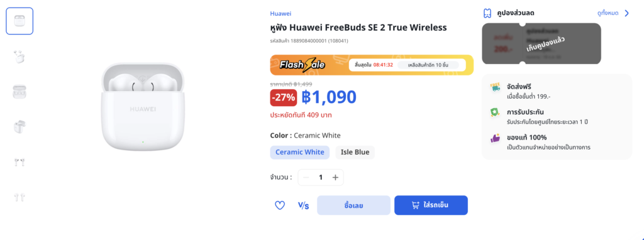Open the V/S product compare icon
Image resolution: width=644 pixels, height=240 pixels.
(303, 205)
